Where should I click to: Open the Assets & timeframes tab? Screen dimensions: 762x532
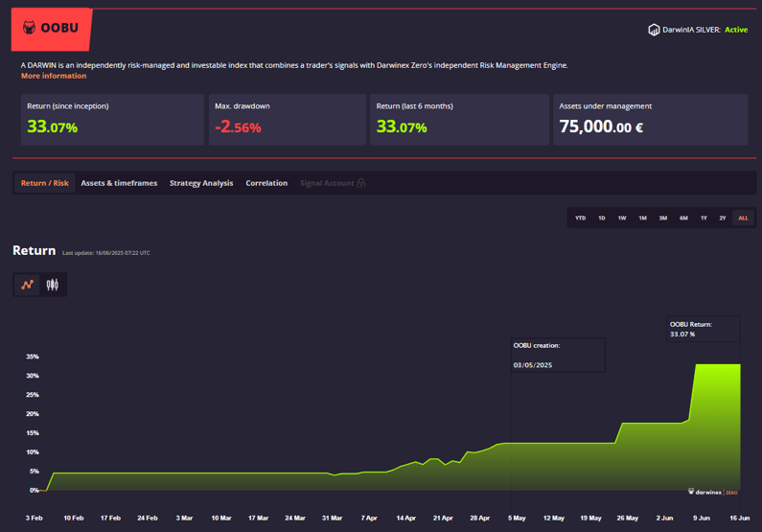(119, 183)
